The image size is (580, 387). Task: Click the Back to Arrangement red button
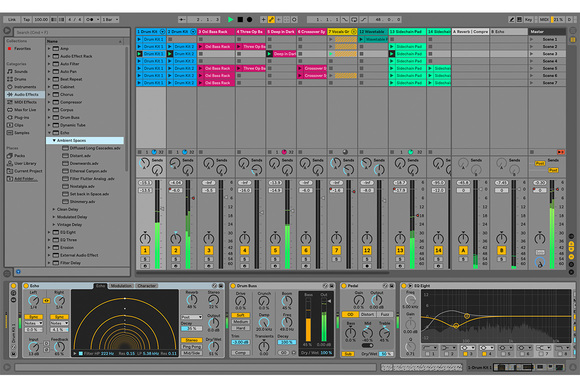561,152
